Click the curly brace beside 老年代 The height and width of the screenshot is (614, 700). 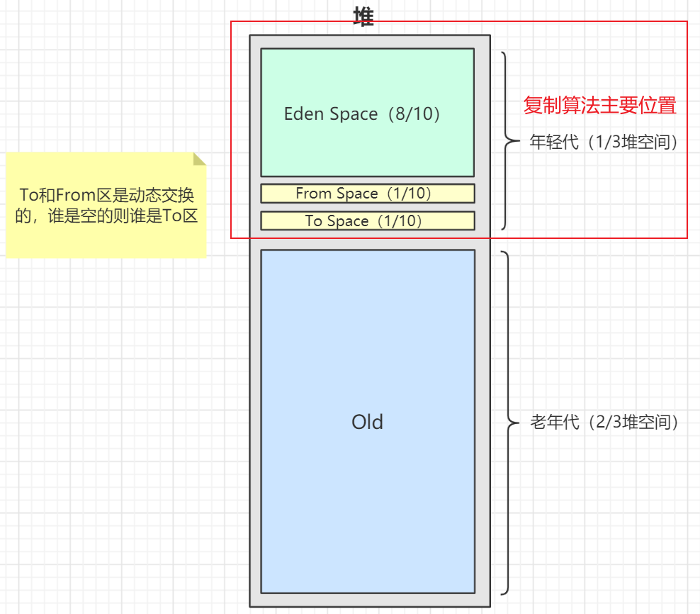pyautogui.click(x=510, y=423)
